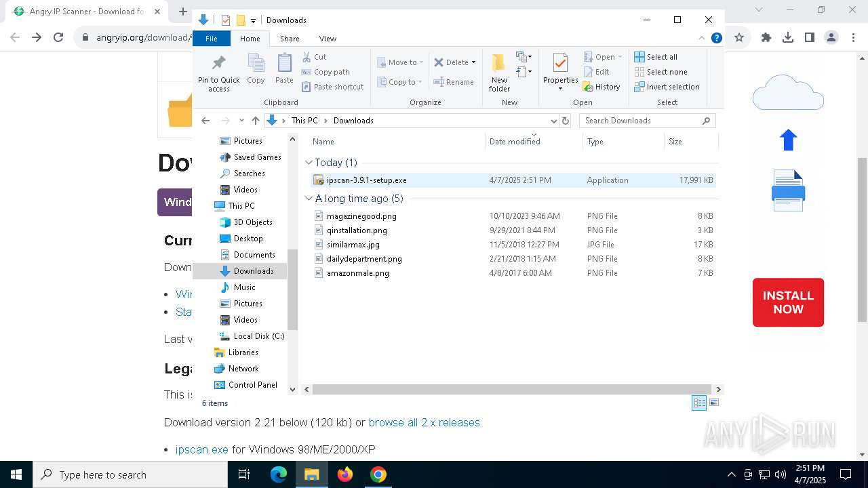Expand the Open command dropdown
The width and height of the screenshot is (868, 488).
point(619,57)
